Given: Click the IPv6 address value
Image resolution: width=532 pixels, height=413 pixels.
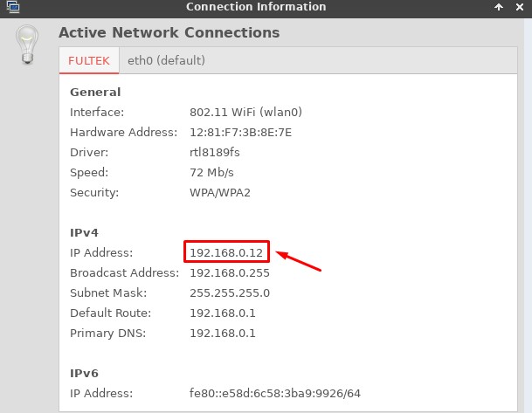Looking at the screenshot, I should 275,394.
